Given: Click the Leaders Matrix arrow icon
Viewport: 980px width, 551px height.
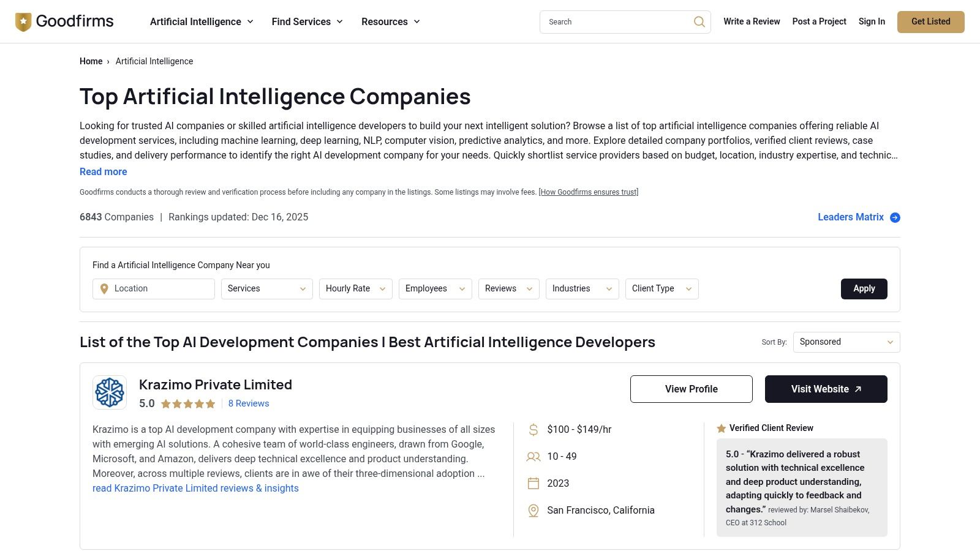Looking at the screenshot, I should [895, 217].
